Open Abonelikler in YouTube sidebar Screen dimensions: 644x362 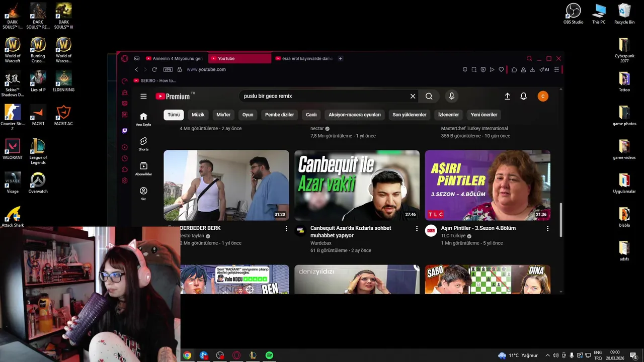pos(143,169)
